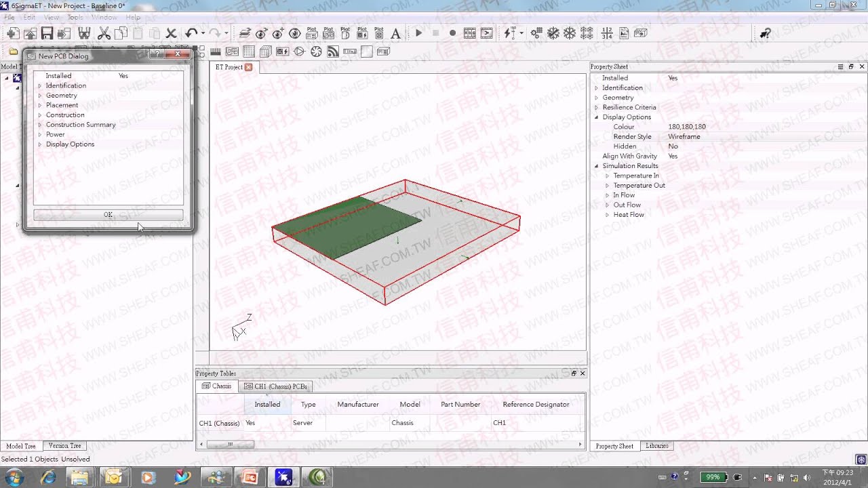Screen dimensions: 868x488
Task: Click the 3D cube enclosure icon
Action: [266, 52]
